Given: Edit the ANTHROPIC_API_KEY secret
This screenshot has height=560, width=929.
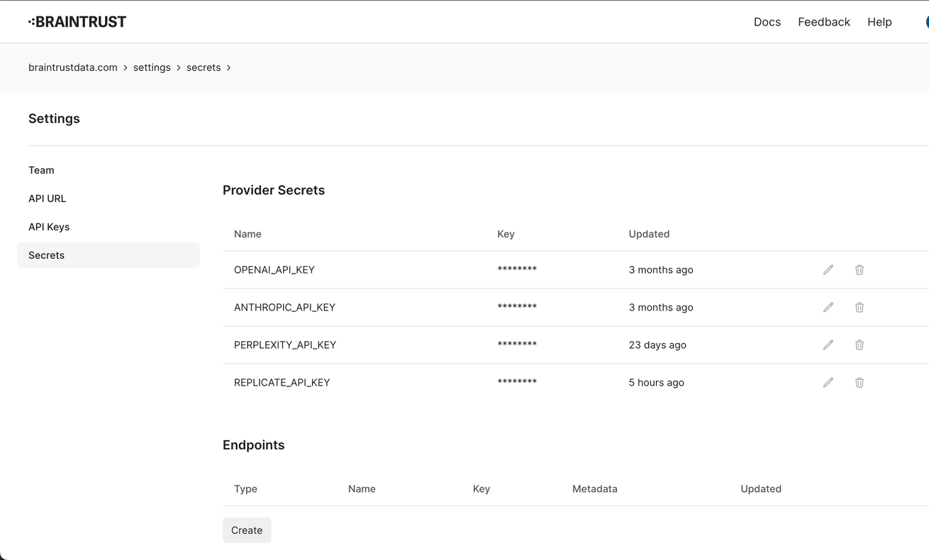Looking at the screenshot, I should pyautogui.click(x=828, y=307).
